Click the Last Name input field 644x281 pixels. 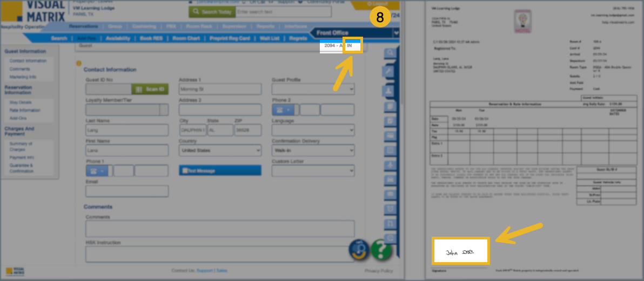tap(127, 130)
